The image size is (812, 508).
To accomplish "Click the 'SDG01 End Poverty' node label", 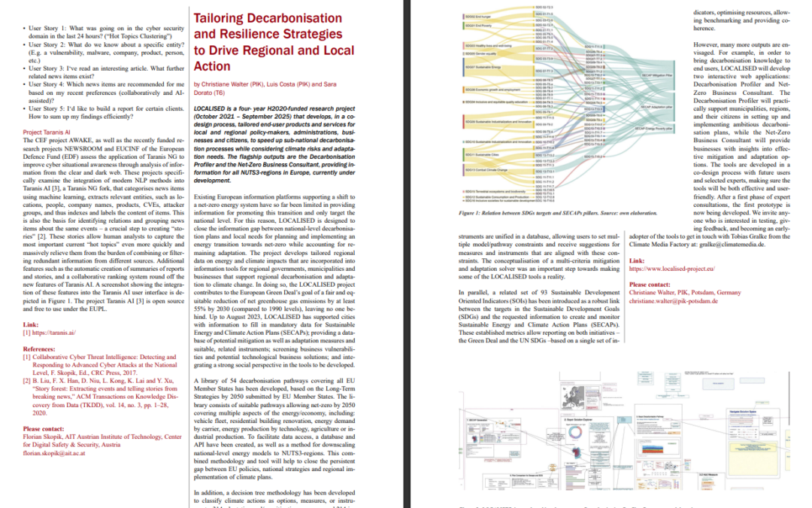I will click(478, 26).
